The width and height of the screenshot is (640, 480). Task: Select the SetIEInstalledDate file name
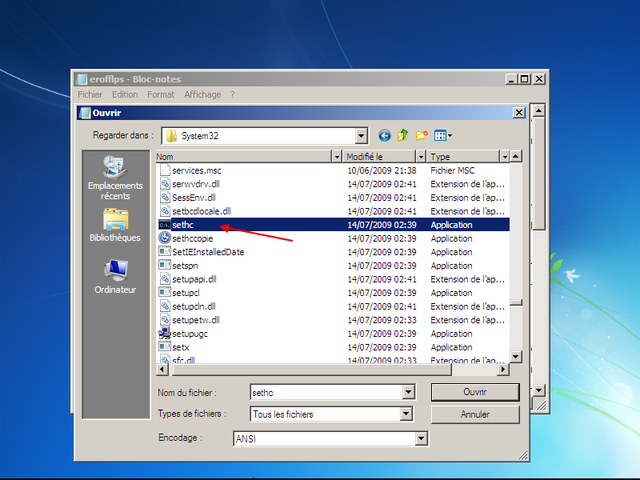(208, 252)
